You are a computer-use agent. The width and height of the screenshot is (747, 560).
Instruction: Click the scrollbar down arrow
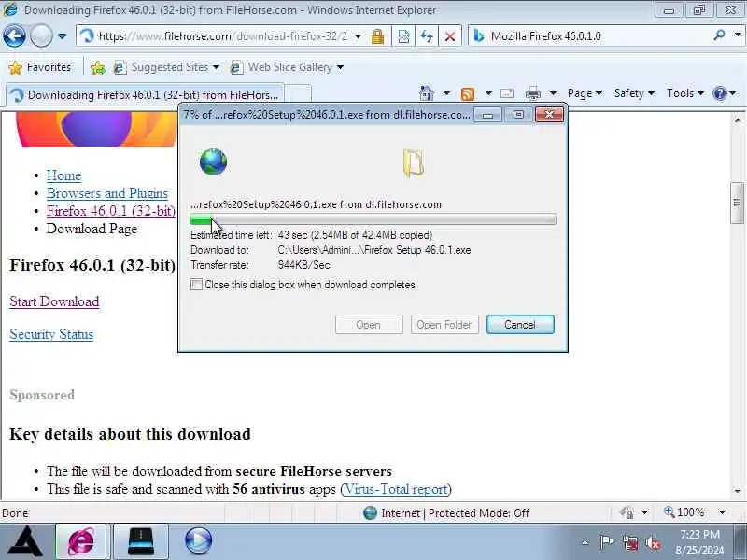(738, 491)
